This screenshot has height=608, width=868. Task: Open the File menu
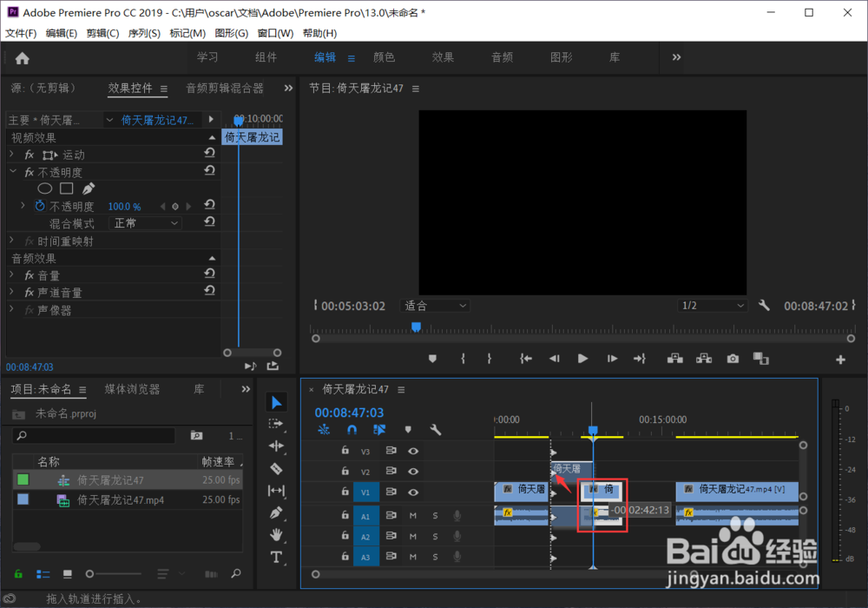pyautogui.click(x=21, y=33)
